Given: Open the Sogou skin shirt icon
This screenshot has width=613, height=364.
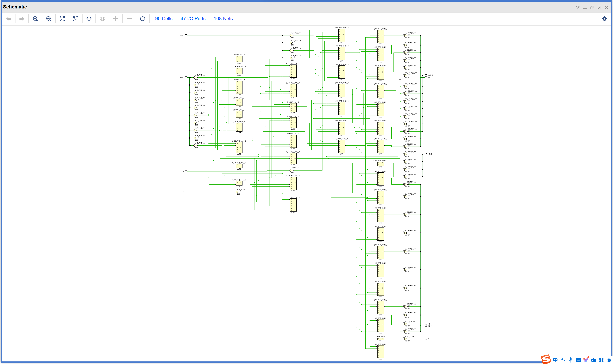Looking at the screenshot, I should pyautogui.click(x=586, y=360).
